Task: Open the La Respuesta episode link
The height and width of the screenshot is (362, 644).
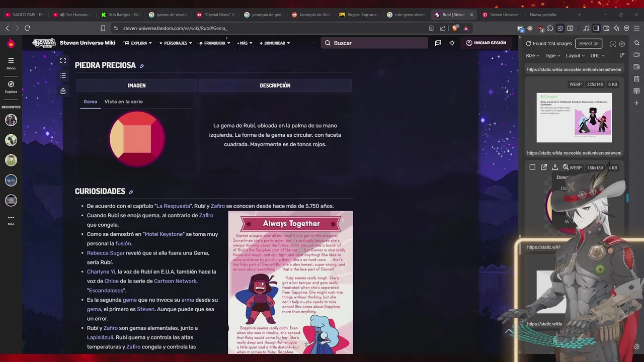Action: (x=174, y=206)
